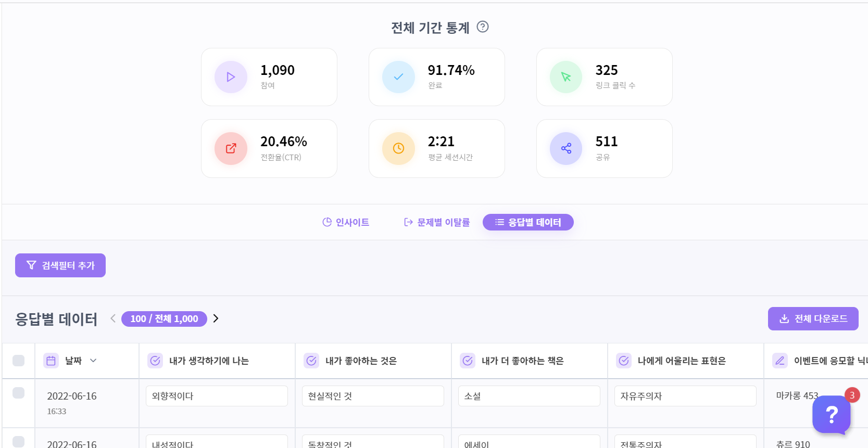Click the share icon on the 공유 card
This screenshot has width=868, height=448.
click(x=566, y=148)
